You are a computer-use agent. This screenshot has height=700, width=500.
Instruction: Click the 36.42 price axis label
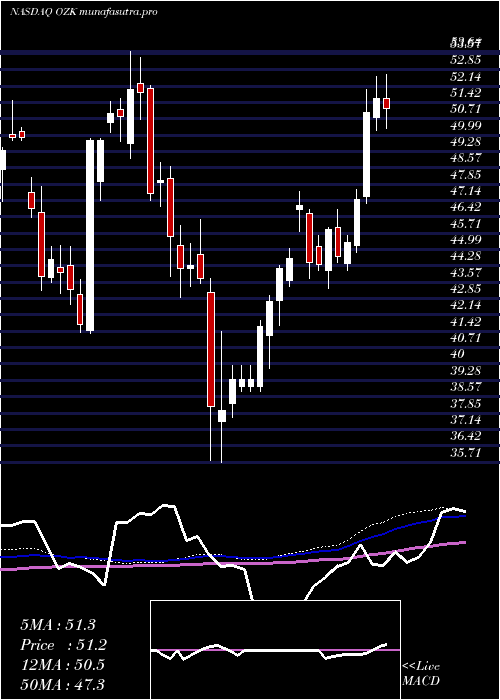(466, 436)
